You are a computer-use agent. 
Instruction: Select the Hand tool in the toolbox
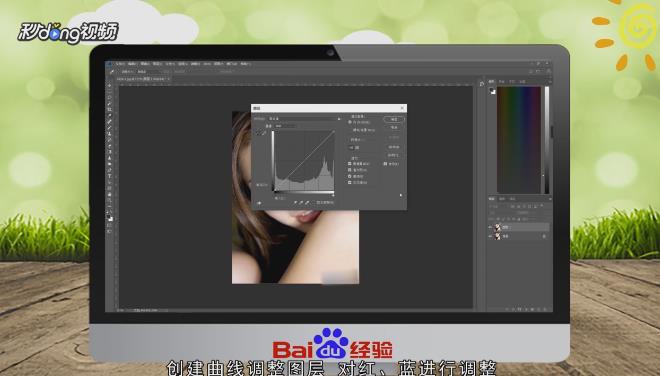coord(109,195)
